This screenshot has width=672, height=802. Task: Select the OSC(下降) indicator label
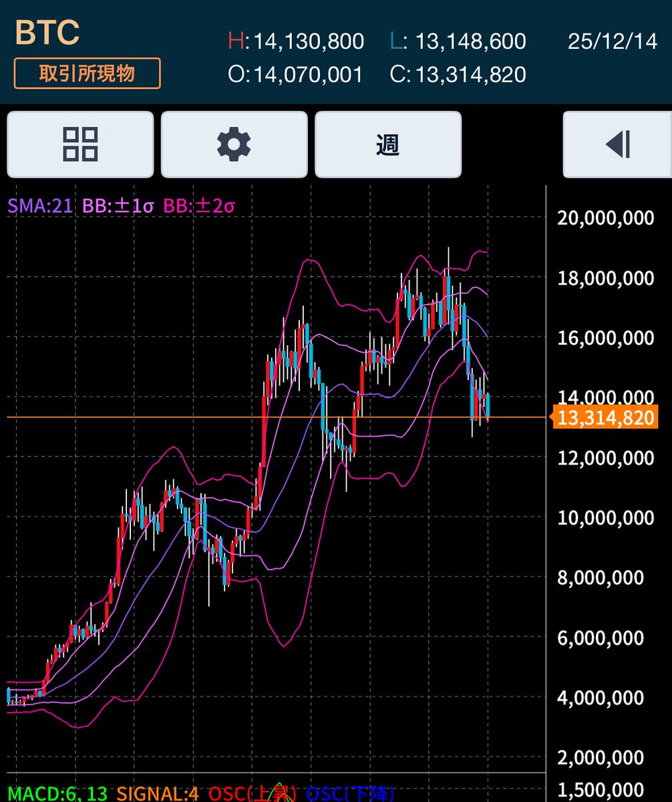click(x=351, y=793)
